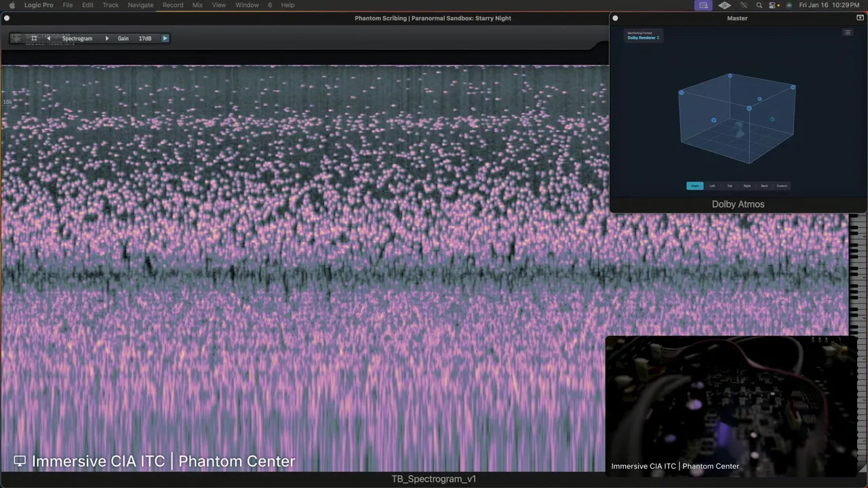Viewport: 868px width, 488px height.
Task: Open the View menu
Action: point(219,5)
